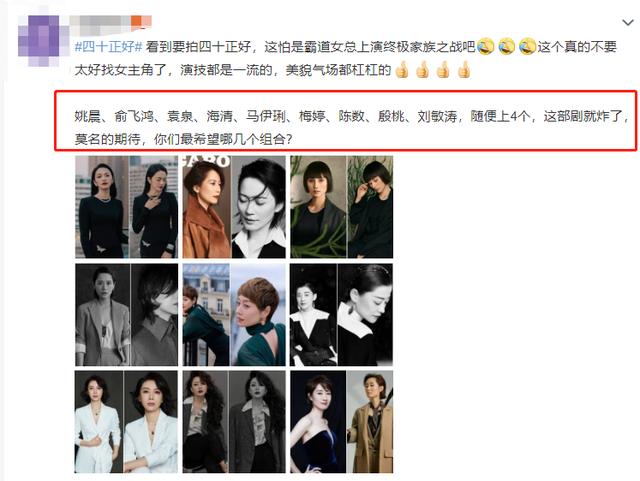Click the last thumbs-up emoji

464,69
